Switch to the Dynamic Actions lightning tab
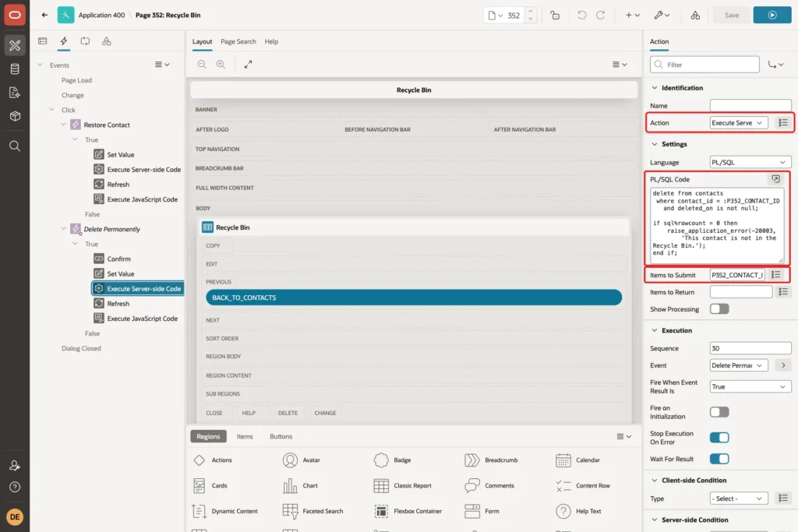The height and width of the screenshot is (532, 798). coord(64,41)
